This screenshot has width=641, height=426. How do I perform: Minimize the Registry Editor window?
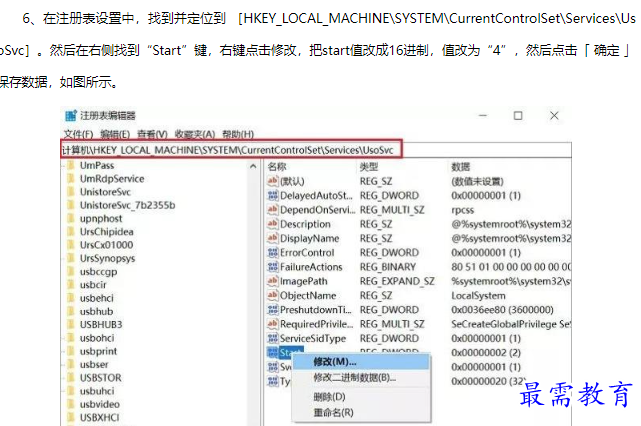(483, 116)
